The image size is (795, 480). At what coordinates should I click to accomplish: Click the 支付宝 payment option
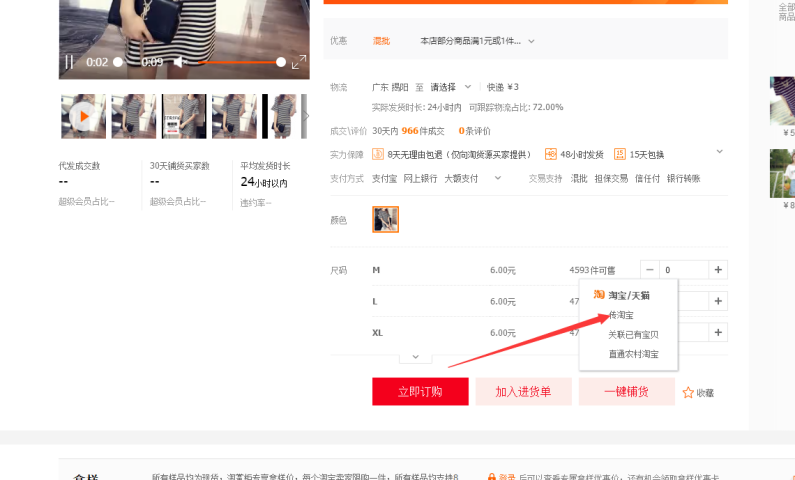384,178
